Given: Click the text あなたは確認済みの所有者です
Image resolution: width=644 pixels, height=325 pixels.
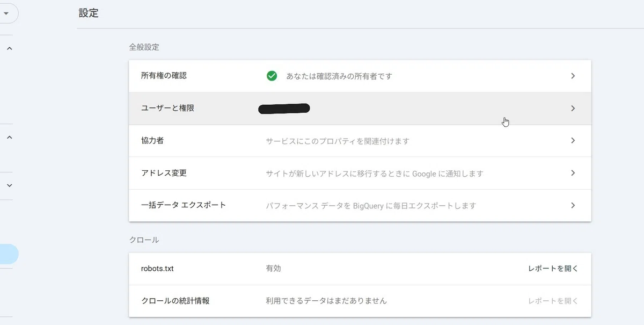Looking at the screenshot, I should click(x=339, y=76).
